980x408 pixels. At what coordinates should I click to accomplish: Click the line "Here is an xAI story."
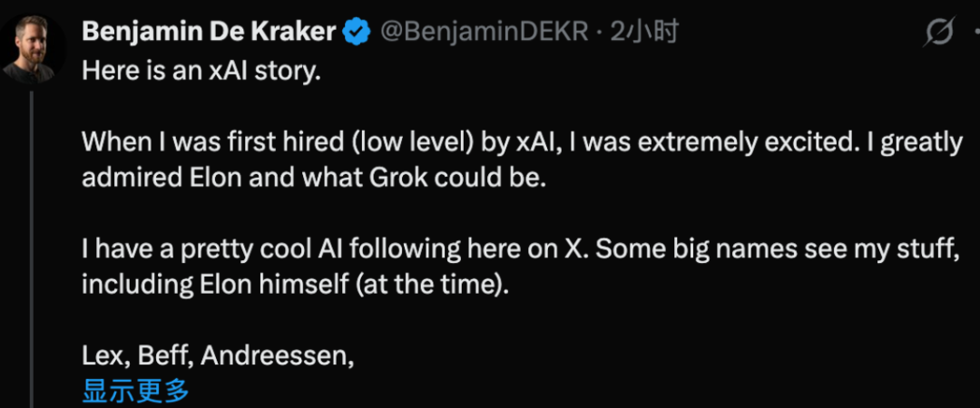click(x=201, y=71)
